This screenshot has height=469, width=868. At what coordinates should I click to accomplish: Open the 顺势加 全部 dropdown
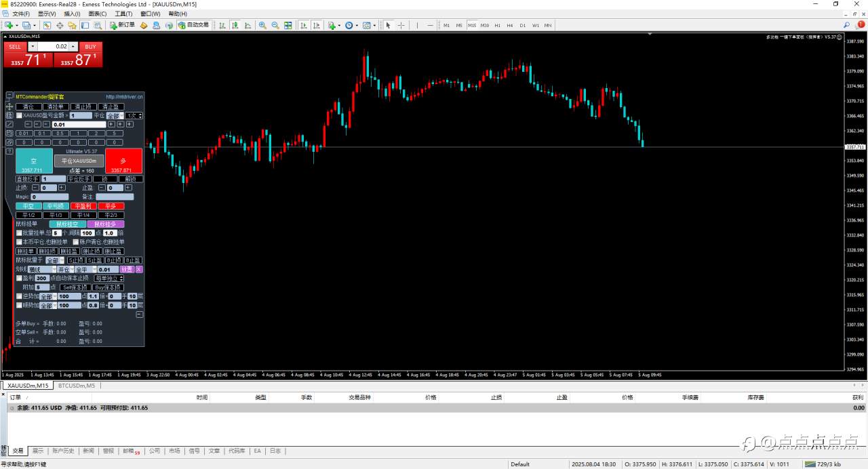point(47,305)
